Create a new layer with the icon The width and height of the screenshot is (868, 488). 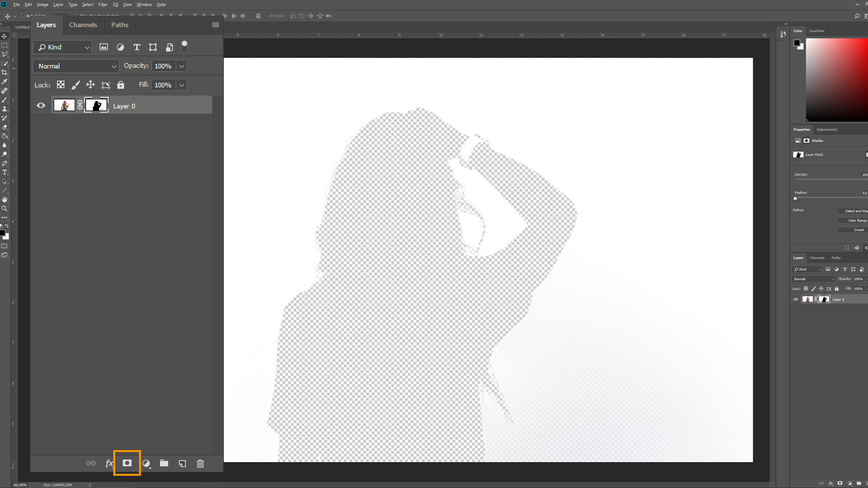click(182, 464)
